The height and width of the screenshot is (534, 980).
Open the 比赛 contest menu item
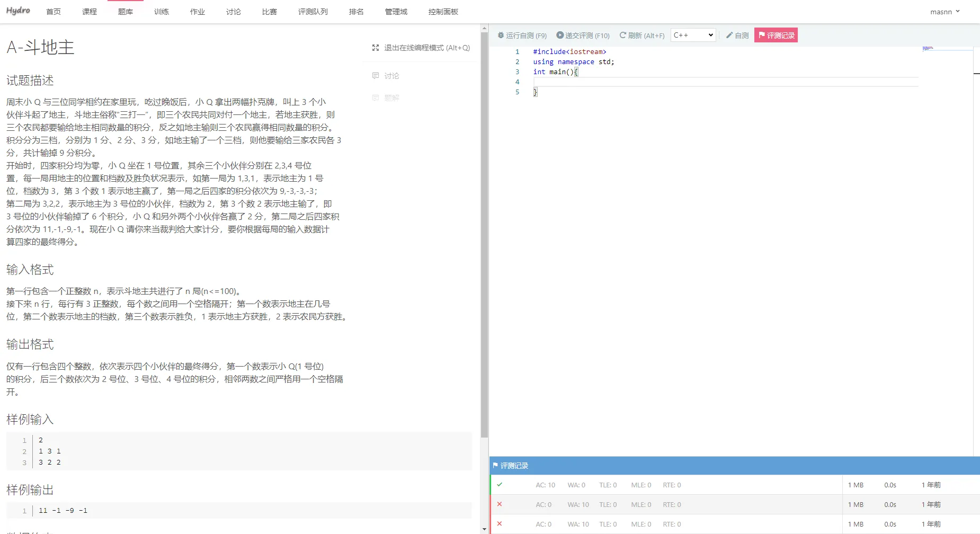click(x=270, y=12)
